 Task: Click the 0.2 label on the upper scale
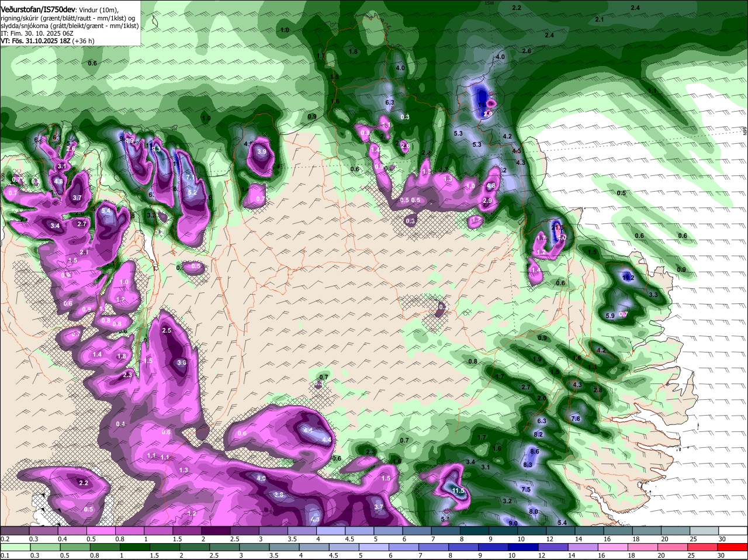point(5,539)
